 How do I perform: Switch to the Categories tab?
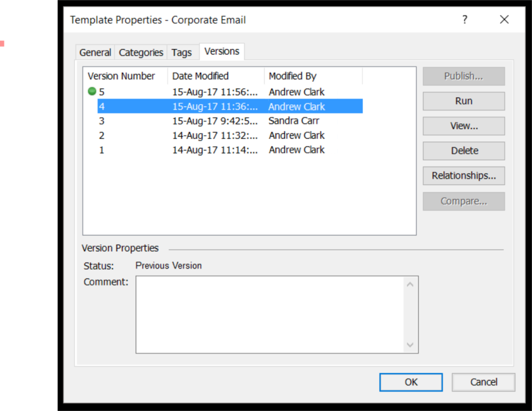(x=141, y=52)
